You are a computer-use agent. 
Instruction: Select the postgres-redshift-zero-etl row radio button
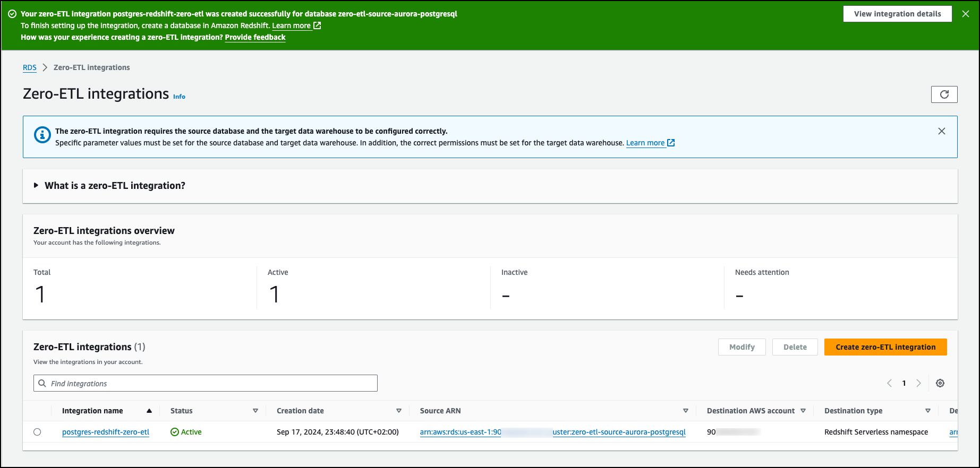pos(37,432)
